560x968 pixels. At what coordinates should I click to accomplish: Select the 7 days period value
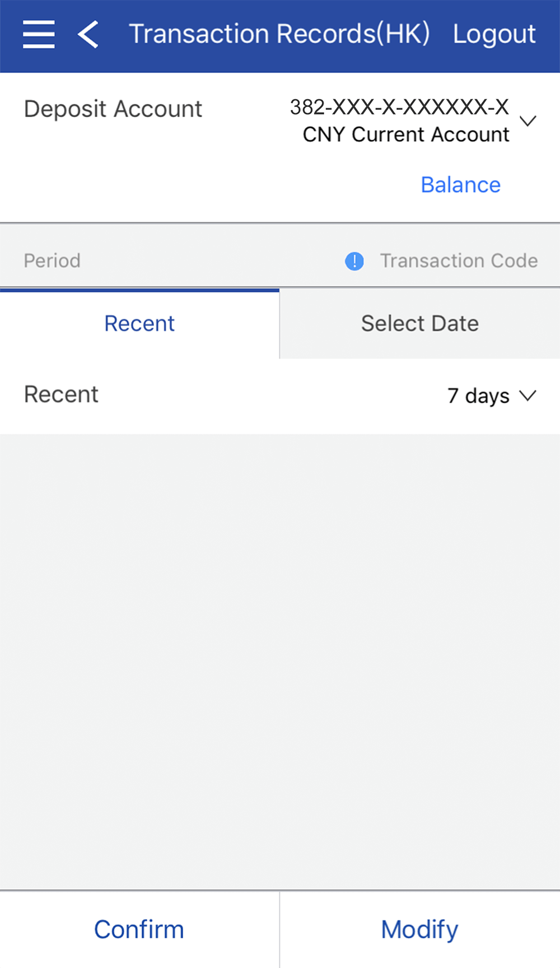click(x=478, y=396)
